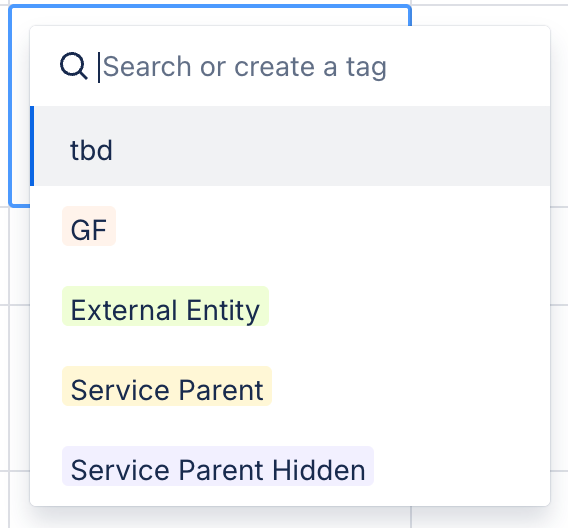
Task: Click the blue-outlined selected cell behind the dropdown
Action: (x=19, y=109)
